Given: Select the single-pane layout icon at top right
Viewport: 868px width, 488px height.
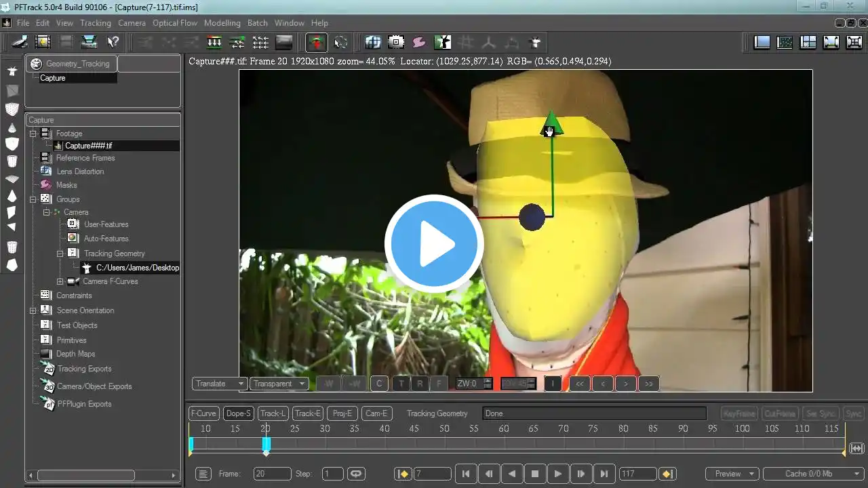Looking at the screenshot, I should tap(762, 42).
